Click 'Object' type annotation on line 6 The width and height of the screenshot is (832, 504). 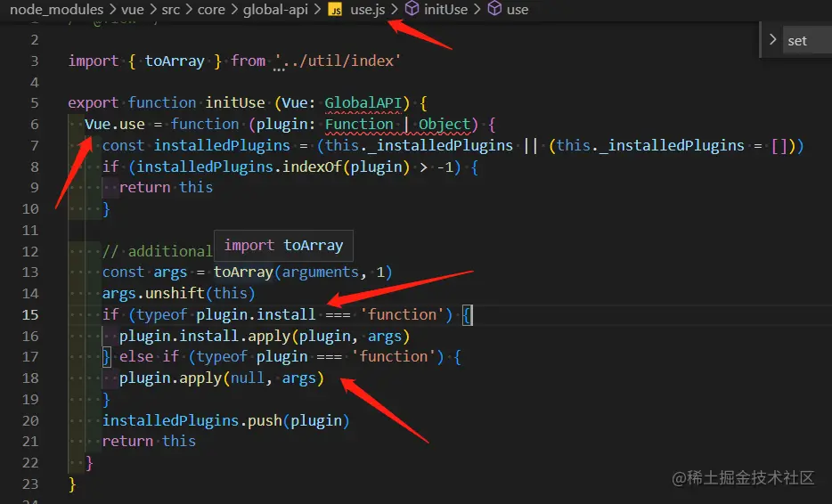(445, 124)
